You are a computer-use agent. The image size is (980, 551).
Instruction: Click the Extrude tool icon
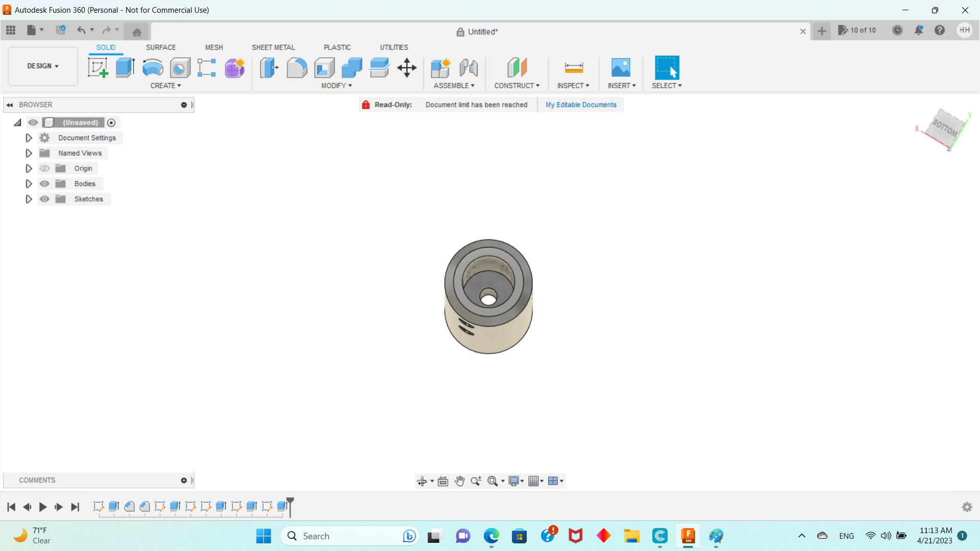coord(125,67)
